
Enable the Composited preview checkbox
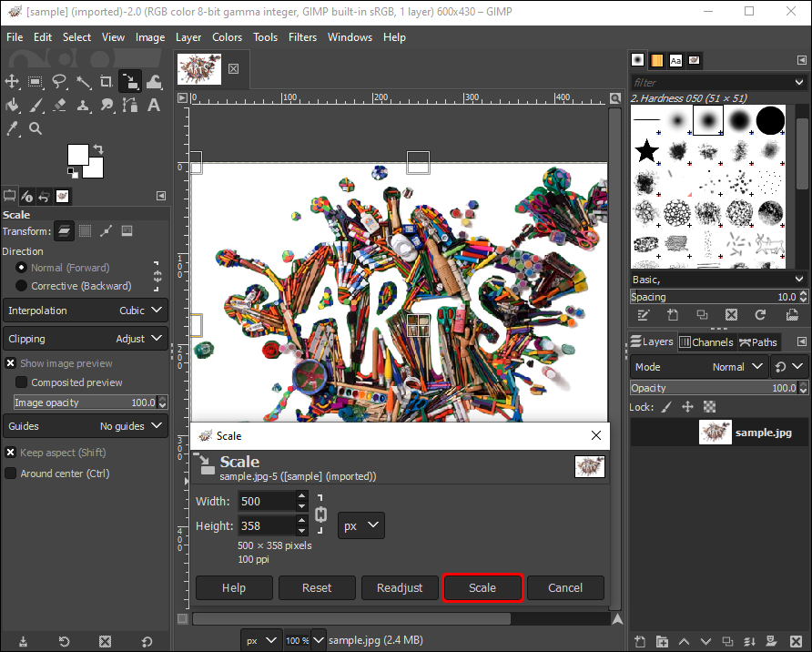coord(23,382)
